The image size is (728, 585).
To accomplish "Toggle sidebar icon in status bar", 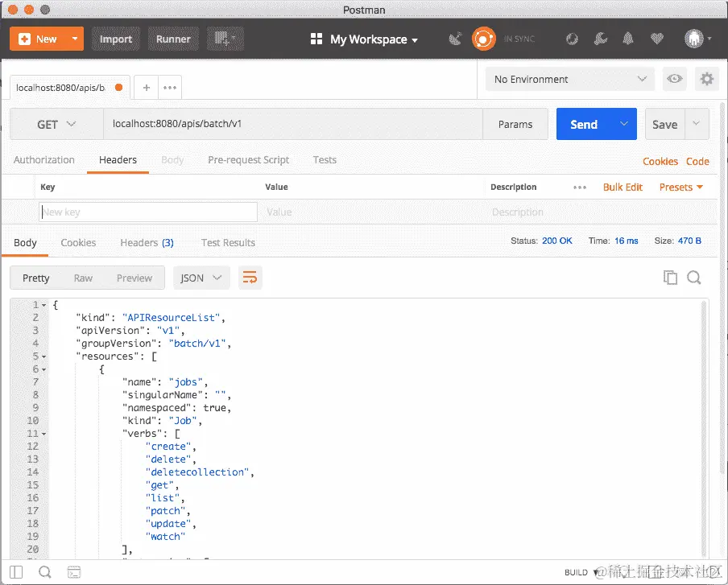I will (16, 572).
